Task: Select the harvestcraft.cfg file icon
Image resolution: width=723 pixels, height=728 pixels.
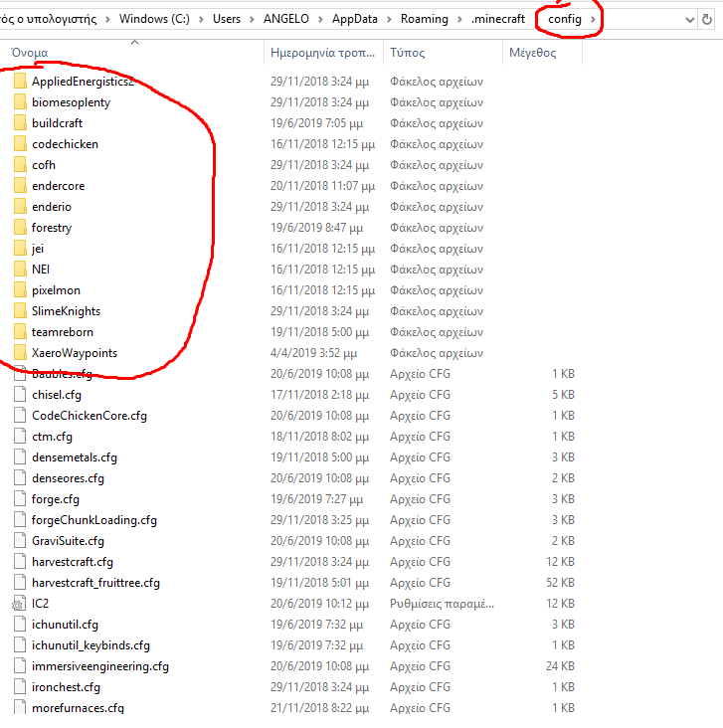Action: [20, 562]
